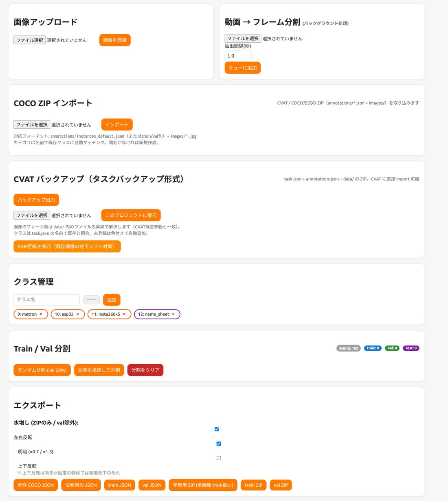Toggle the 明暗 (×0.7 / ×1.3) checkbox
The image size is (448, 501).
pyautogui.click(x=219, y=444)
